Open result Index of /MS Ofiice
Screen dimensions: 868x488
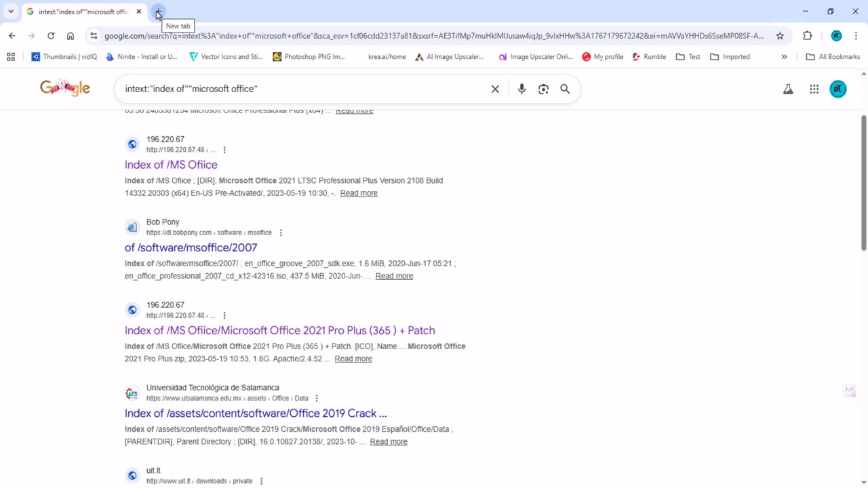pyautogui.click(x=171, y=165)
